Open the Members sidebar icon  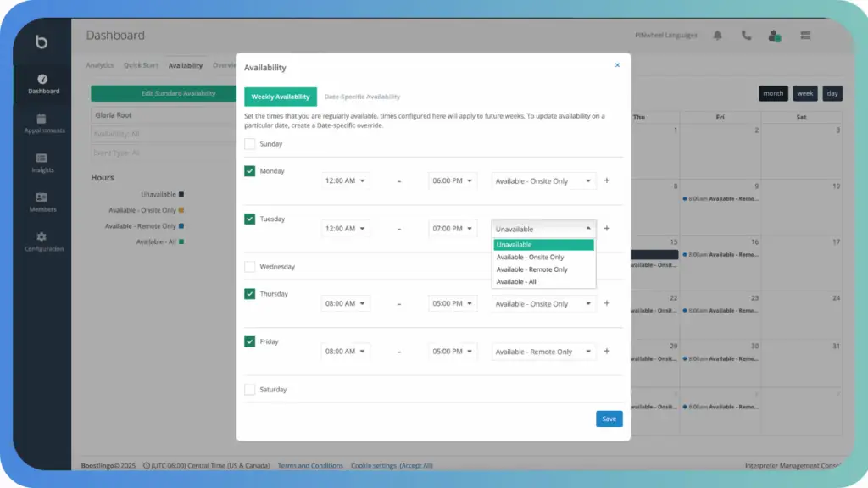[42, 198]
